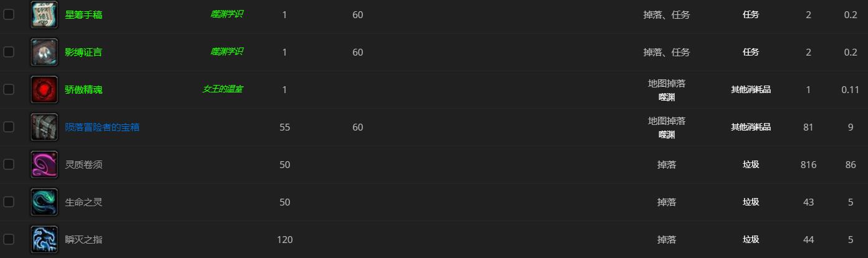Click the 星筹手稿 scroll item icon

(x=44, y=14)
